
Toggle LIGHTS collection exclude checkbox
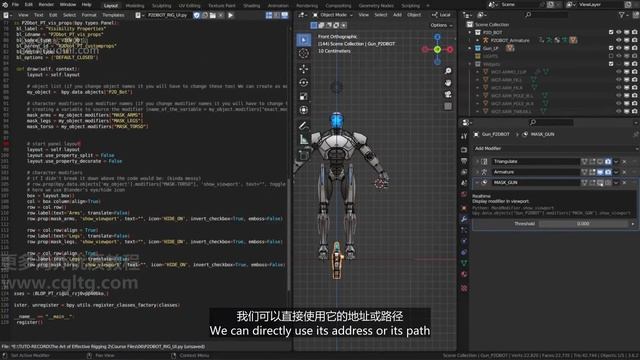[611, 56]
